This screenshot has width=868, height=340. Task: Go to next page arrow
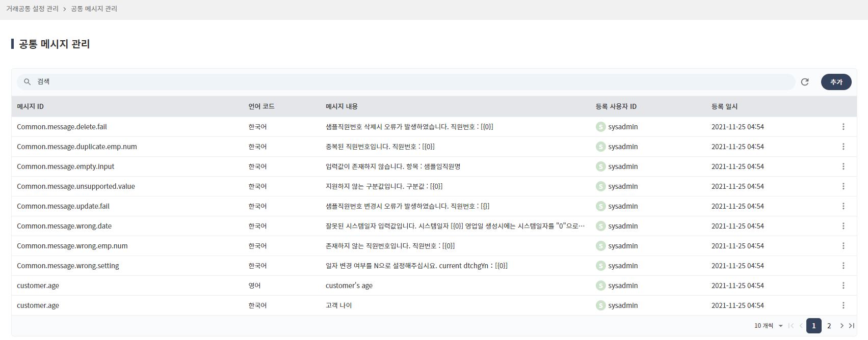point(841,326)
